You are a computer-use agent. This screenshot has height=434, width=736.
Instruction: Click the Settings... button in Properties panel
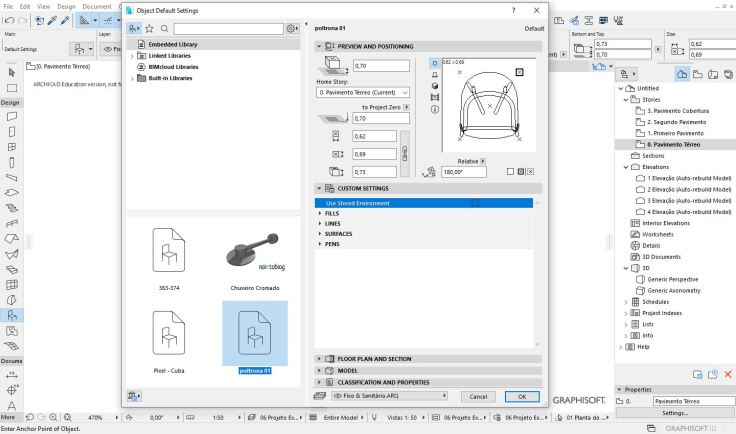[675, 413]
